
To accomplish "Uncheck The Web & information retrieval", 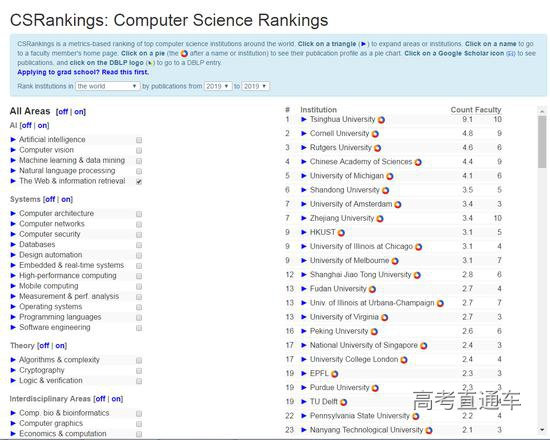I will click(x=139, y=181).
